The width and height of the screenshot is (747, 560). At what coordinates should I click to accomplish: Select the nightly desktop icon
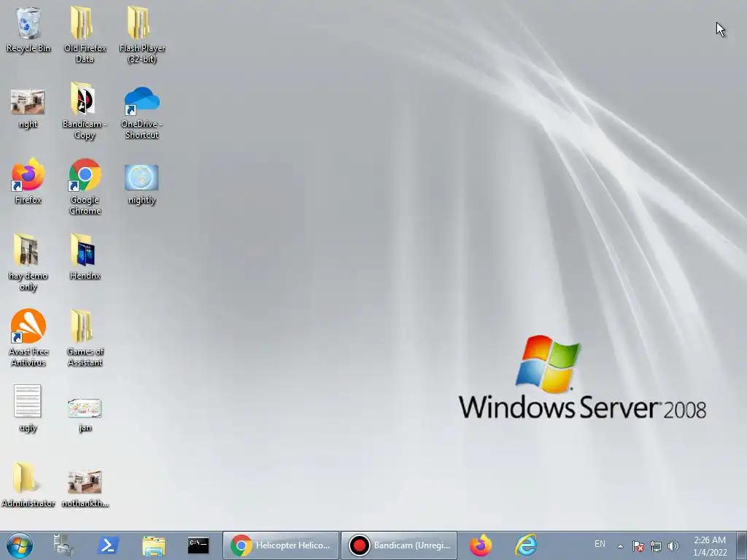pos(142,184)
